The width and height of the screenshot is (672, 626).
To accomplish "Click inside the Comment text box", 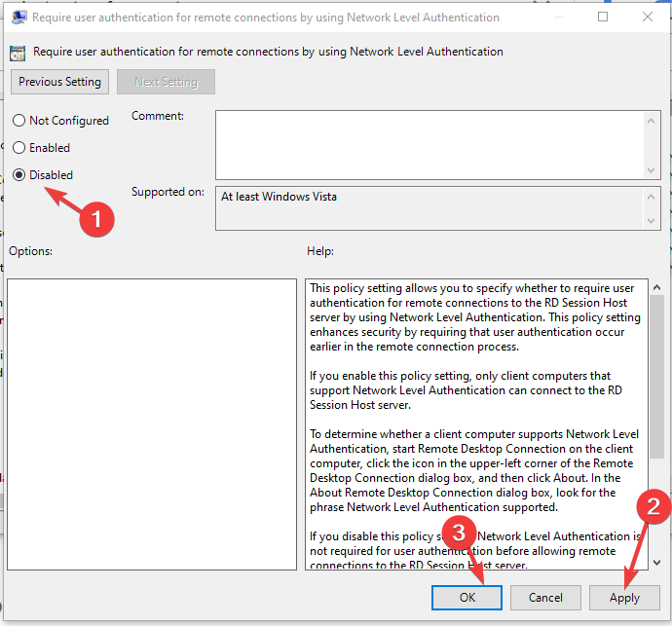I will (429, 145).
